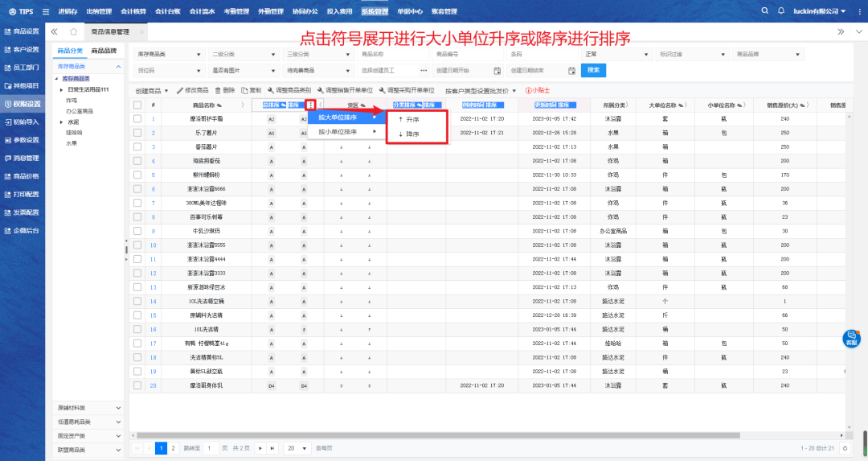Click the home icon beside tabs

point(73,32)
